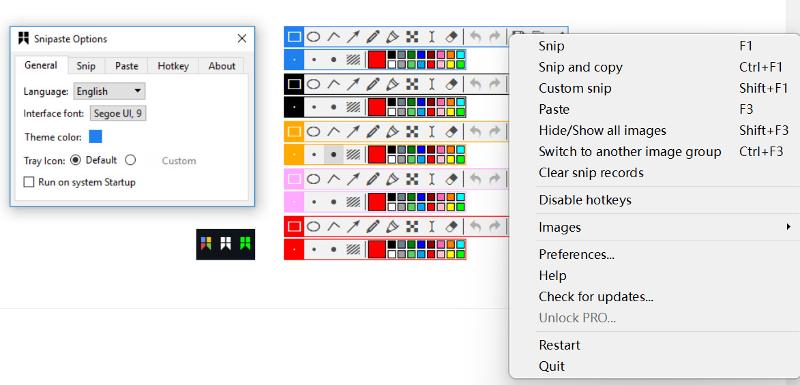Click the text tool in black toolbar
This screenshot has width=800, height=385.
point(432,84)
